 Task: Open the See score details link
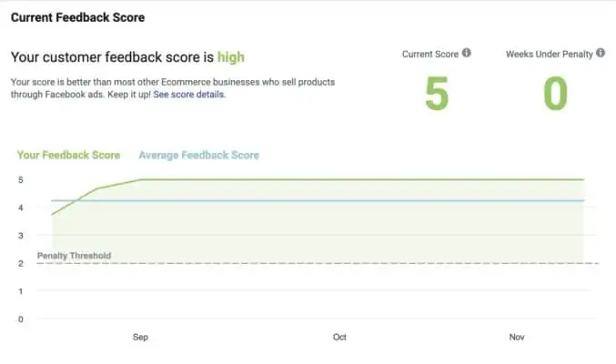click(x=188, y=95)
